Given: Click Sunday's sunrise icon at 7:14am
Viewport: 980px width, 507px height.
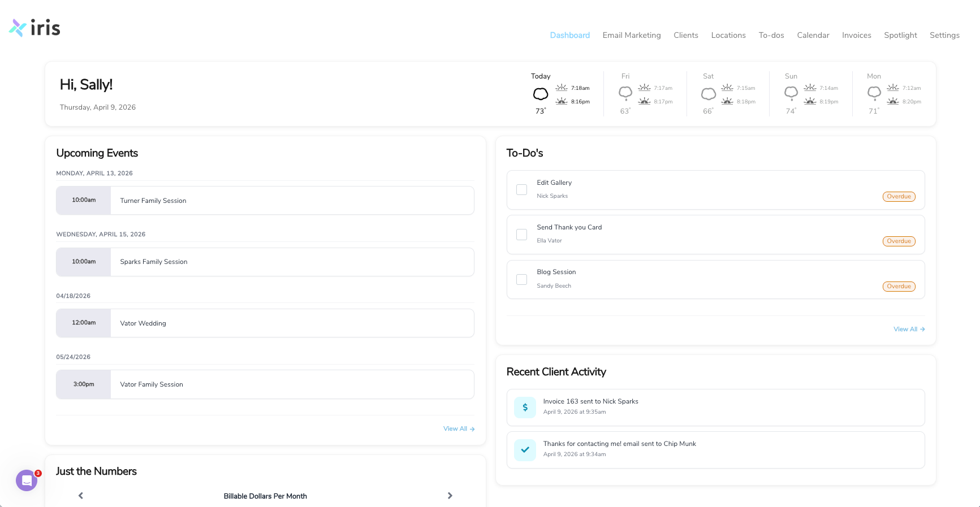Looking at the screenshot, I should (810, 88).
